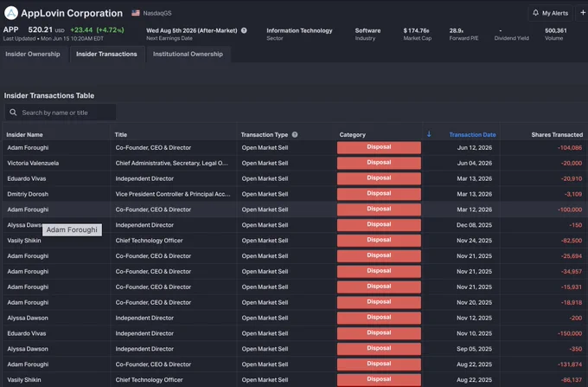
Task: Click shares value -131,874
Action: [570, 364]
